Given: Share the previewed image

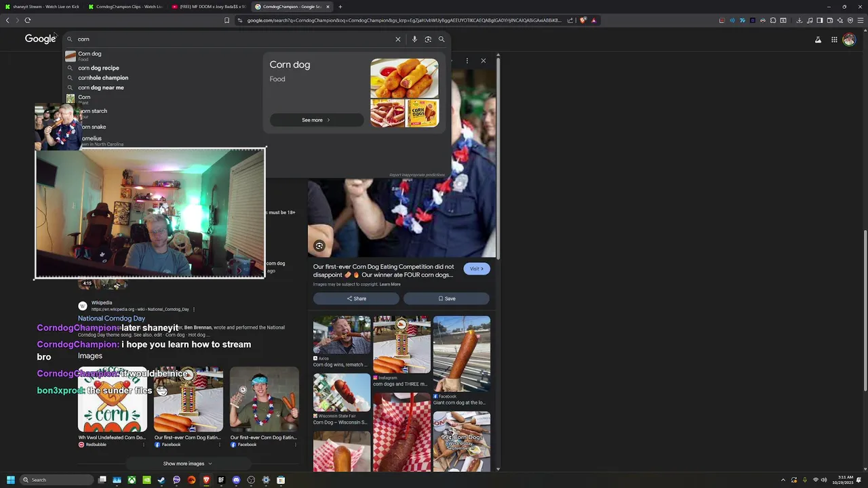Looking at the screenshot, I should (x=356, y=299).
